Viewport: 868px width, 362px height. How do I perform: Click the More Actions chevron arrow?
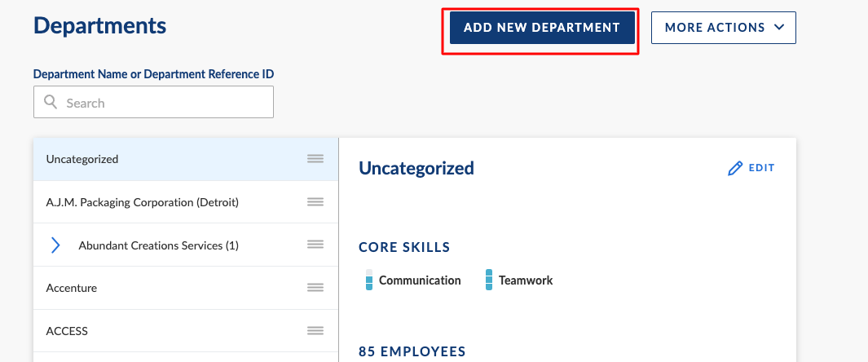pyautogui.click(x=779, y=27)
